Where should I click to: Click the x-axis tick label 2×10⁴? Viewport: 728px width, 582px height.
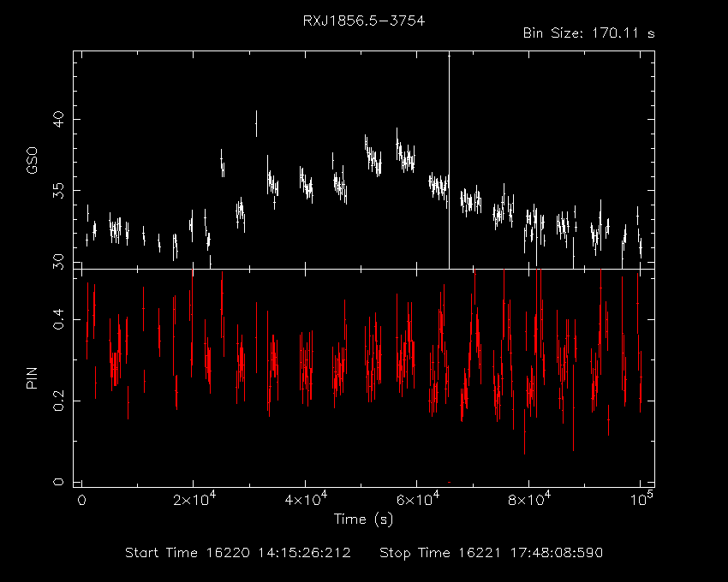tap(194, 498)
